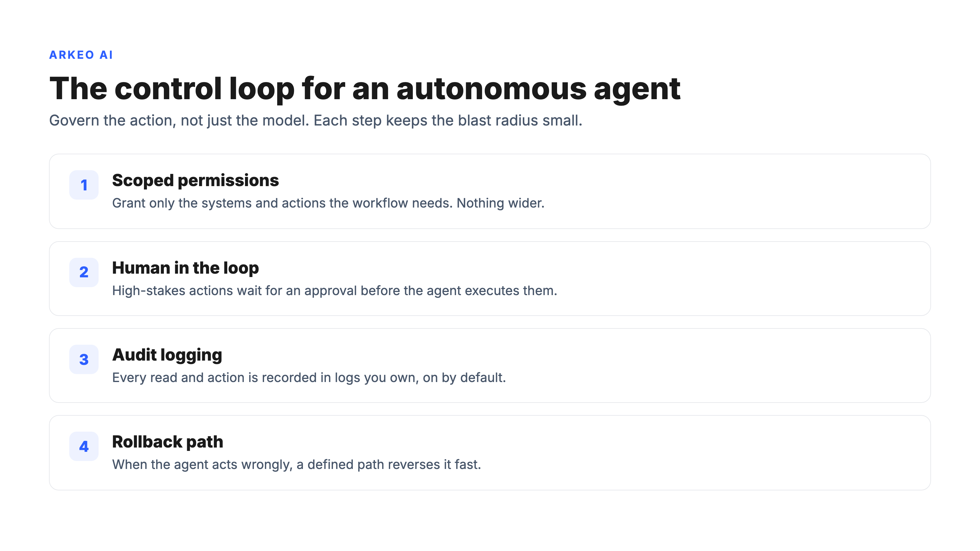The height and width of the screenshot is (551, 980).
Task: Click the text 'Every read and action is recorded'
Action: (x=215, y=378)
